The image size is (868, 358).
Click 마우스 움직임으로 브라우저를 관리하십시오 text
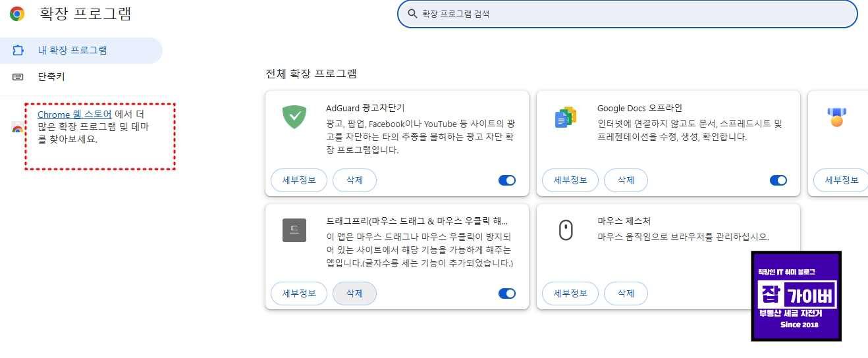click(683, 237)
